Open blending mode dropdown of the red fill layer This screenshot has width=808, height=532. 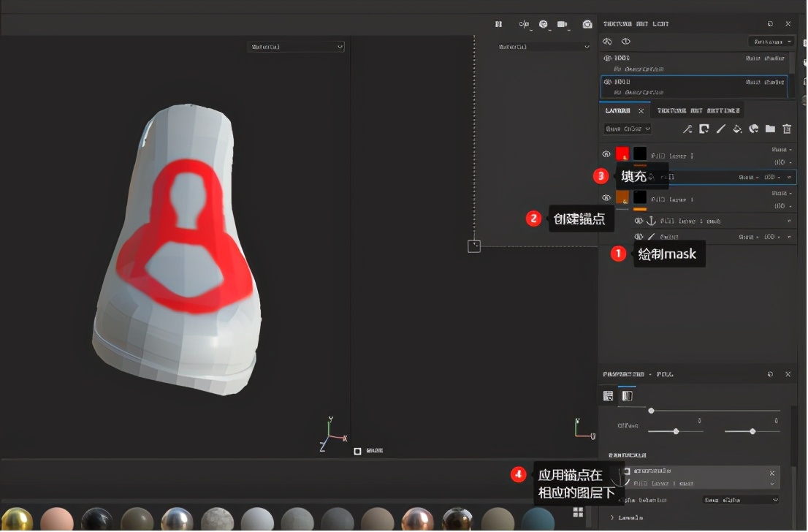782,150
